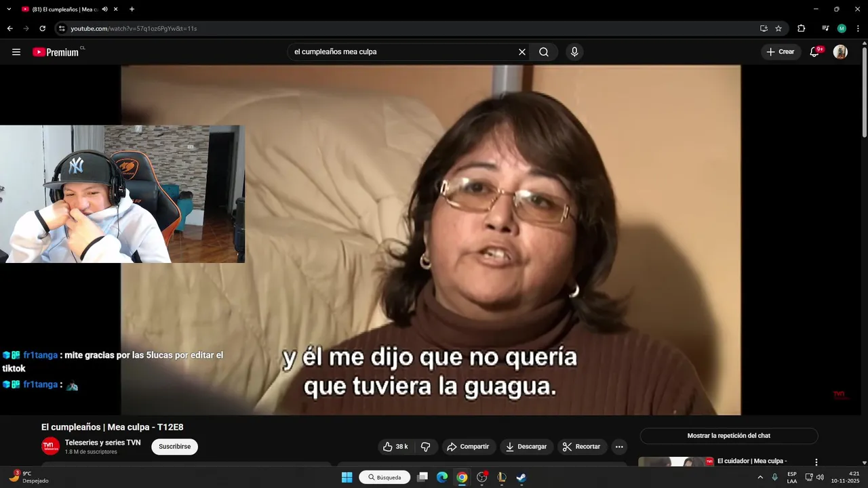Viewport: 868px width, 488px height.
Task: Click the system tray microphone icon
Action: [x=775, y=477]
